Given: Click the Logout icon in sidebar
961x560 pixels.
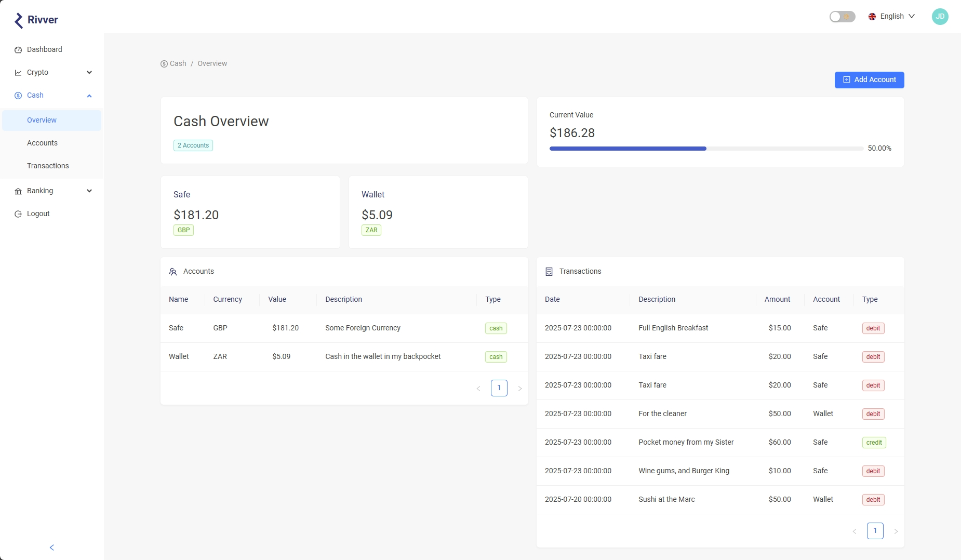Looking at the screenshot, I should click(x=18, y=214).
